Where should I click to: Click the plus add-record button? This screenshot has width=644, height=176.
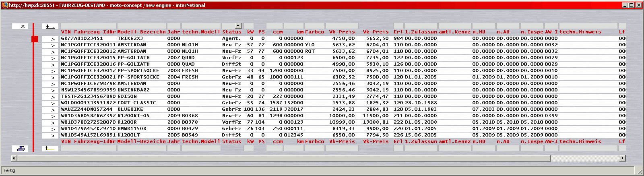[x=50, y=26]
